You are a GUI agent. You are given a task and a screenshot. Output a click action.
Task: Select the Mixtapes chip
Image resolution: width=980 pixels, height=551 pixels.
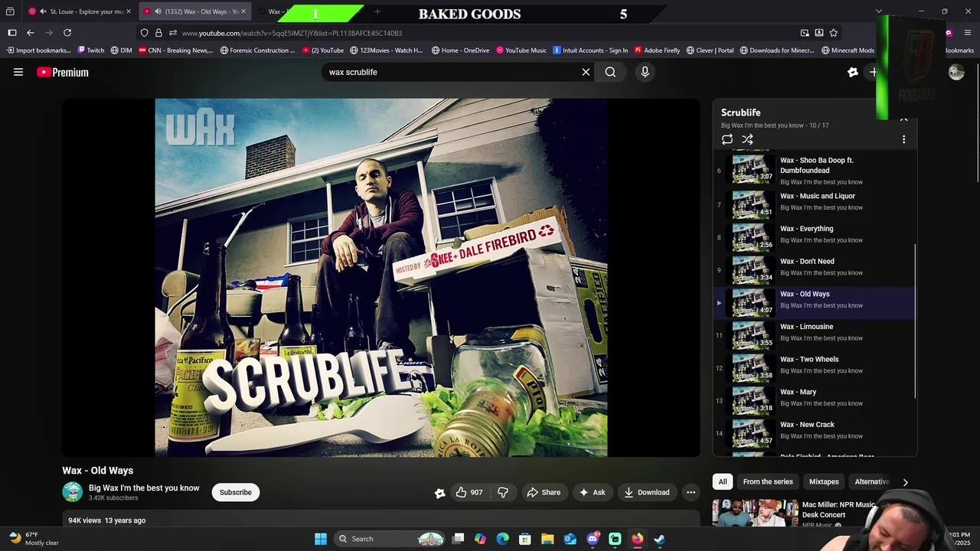(824, 481)
